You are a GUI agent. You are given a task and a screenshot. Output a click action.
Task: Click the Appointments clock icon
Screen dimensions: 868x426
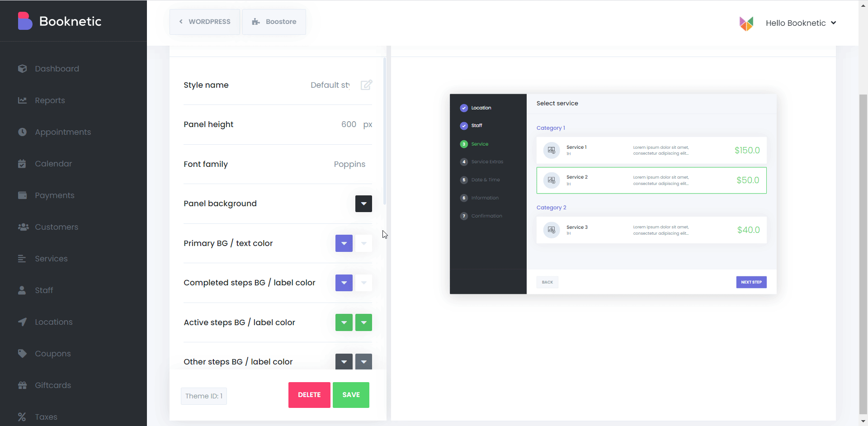click(x=22, y=132)
